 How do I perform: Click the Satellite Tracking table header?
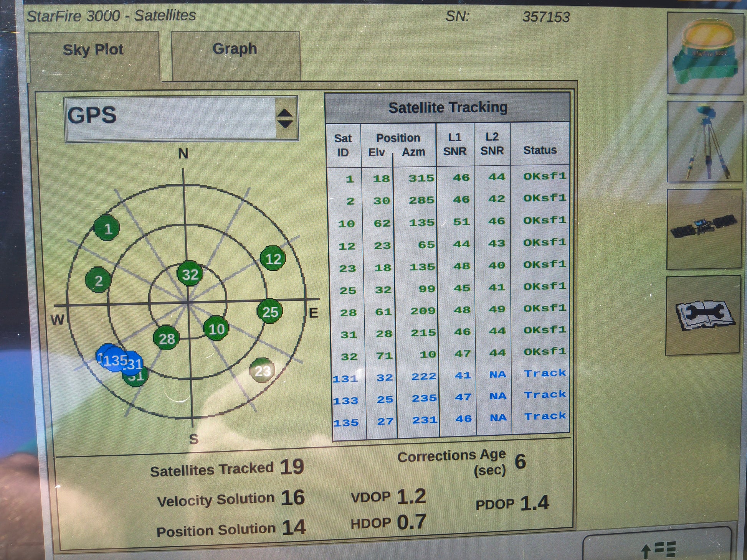447,108
